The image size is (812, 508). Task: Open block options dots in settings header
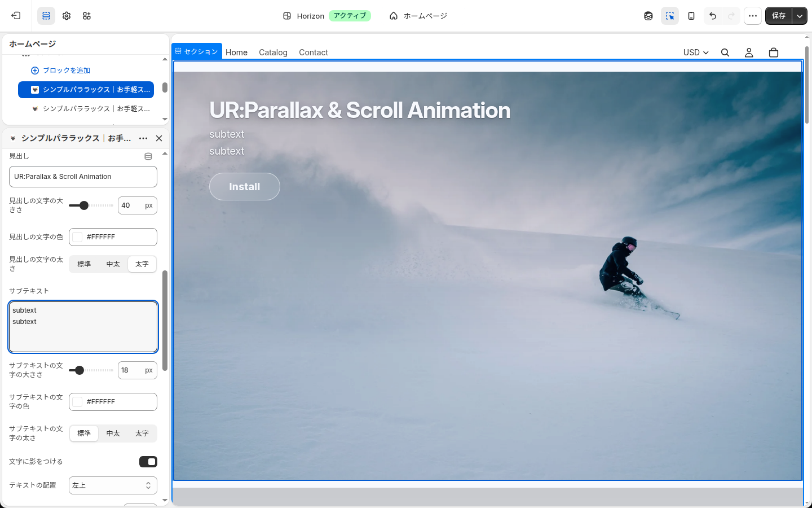click(x=143, y=138)
